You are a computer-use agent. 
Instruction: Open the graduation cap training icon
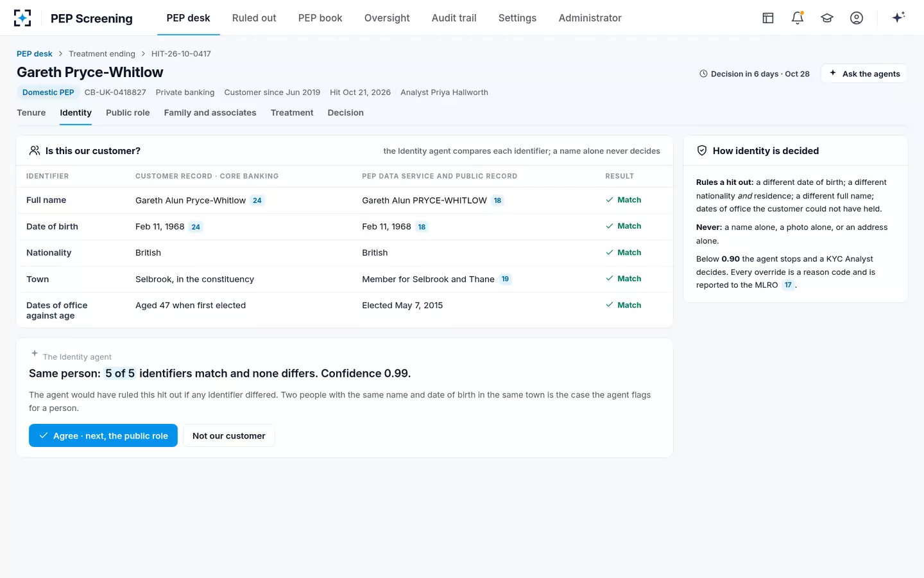(x=827, y=18)
